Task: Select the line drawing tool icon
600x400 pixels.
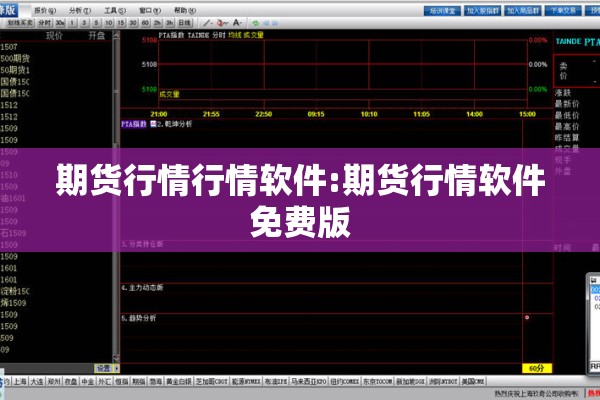Action: point(207,23)
